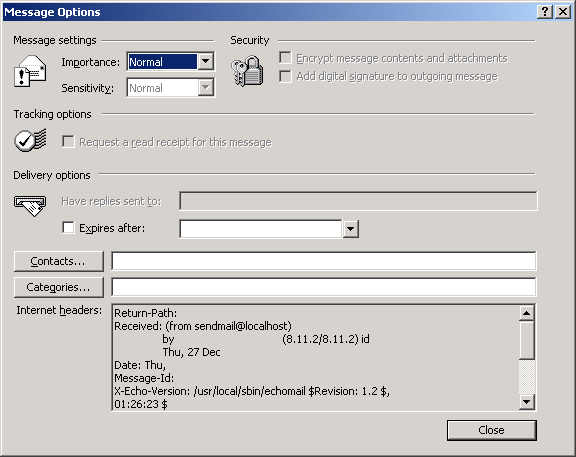Viewport: 576px width, 457px height.
Task: Click the 01:26:23 $ text line
Action: coord(141,404)
